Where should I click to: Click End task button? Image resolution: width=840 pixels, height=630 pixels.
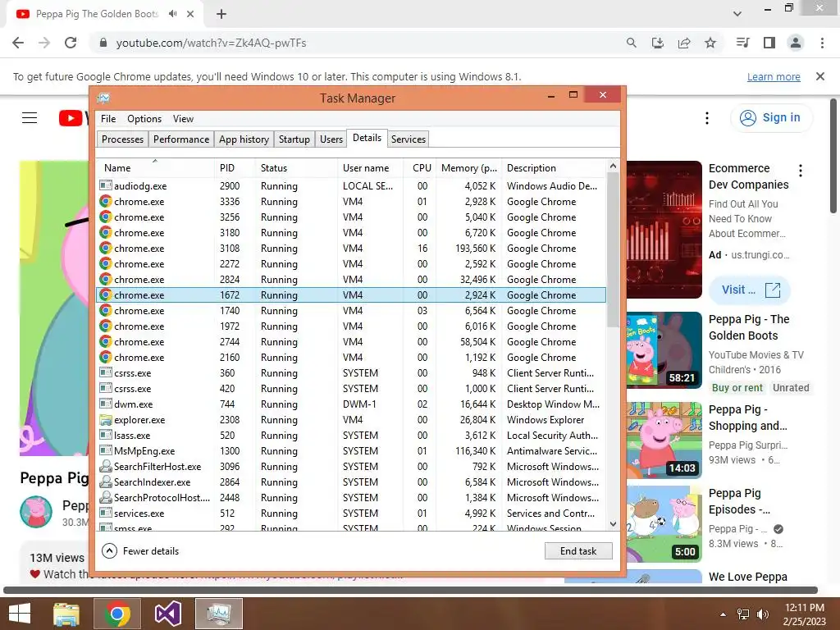click(578, 551)
